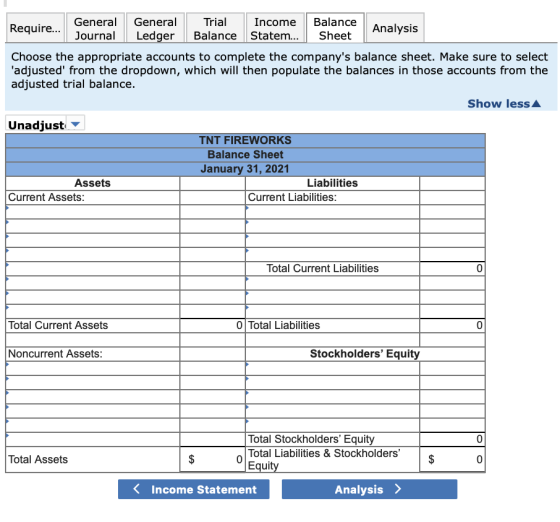Viewport: 560px width, 522px height.
Task: Select the first Current Liabilities account cell
Action: [x=332, y=212]
